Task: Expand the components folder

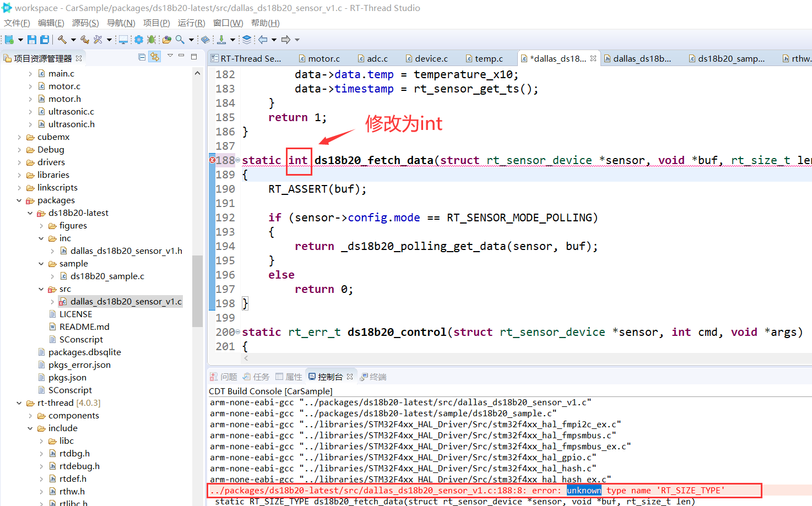Action: (x=30, y=416)
